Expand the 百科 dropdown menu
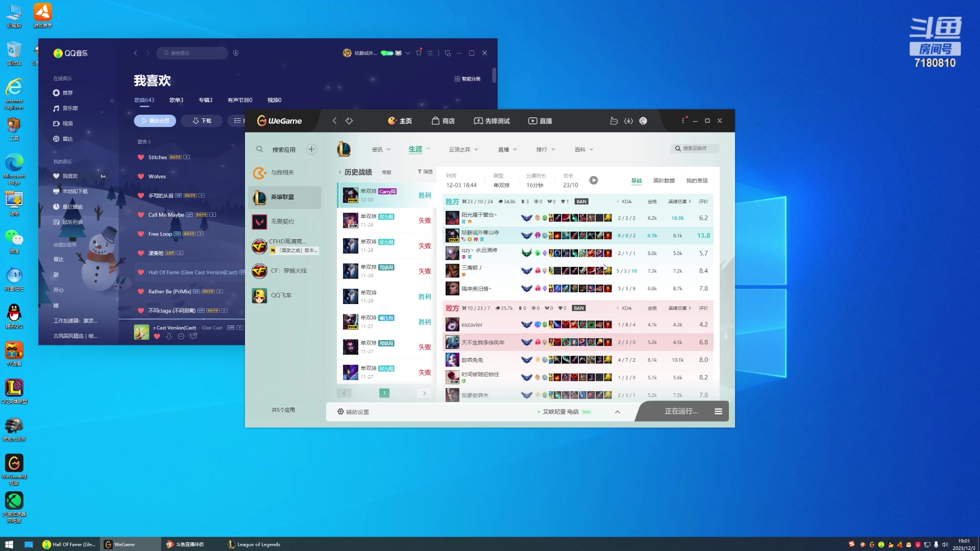The image size is (980, 551). [x=584, y=149]
